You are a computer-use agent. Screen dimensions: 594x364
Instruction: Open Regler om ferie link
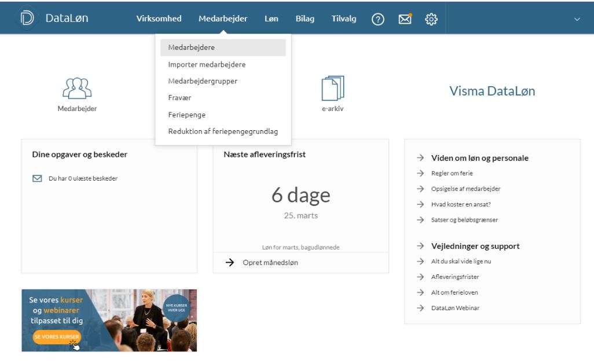coord(452,173)
